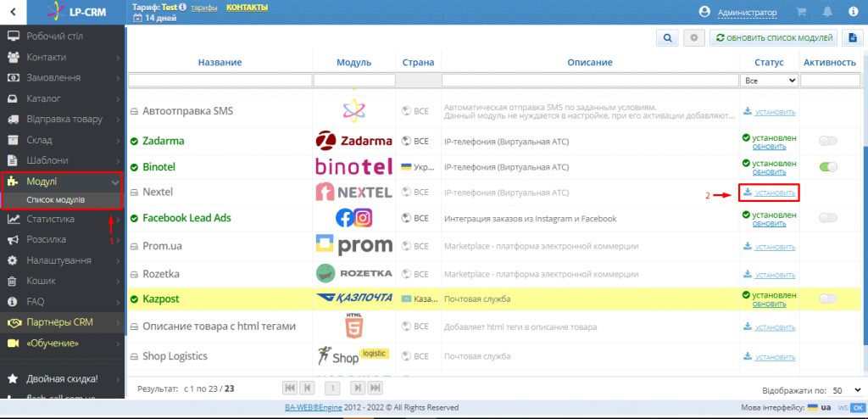Image resolution: width=868 pixels, height=419 pixels.
Task: Click the Название filter input field
Action: tap(220, 81)
